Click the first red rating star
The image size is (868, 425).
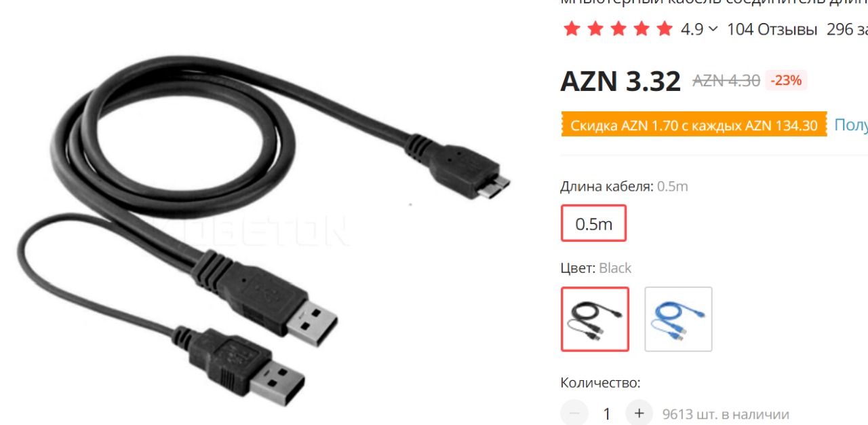[x=572, y=29]
